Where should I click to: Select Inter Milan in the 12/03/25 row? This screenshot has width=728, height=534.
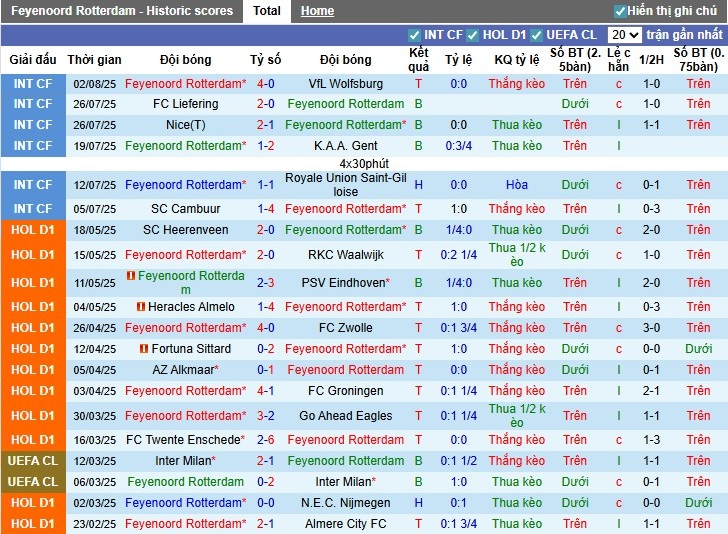tap(185, 461)
